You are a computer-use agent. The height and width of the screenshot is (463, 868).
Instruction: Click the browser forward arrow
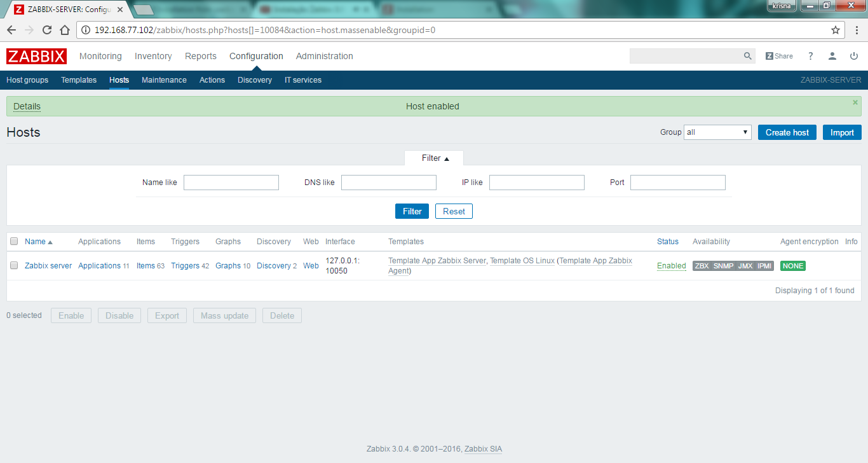(x=29, y=30)
